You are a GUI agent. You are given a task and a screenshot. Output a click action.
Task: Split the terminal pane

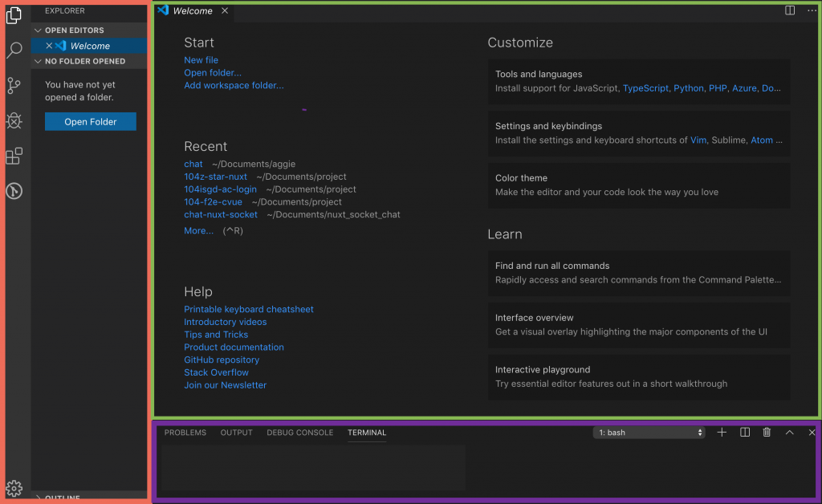[x=744, y=433]
